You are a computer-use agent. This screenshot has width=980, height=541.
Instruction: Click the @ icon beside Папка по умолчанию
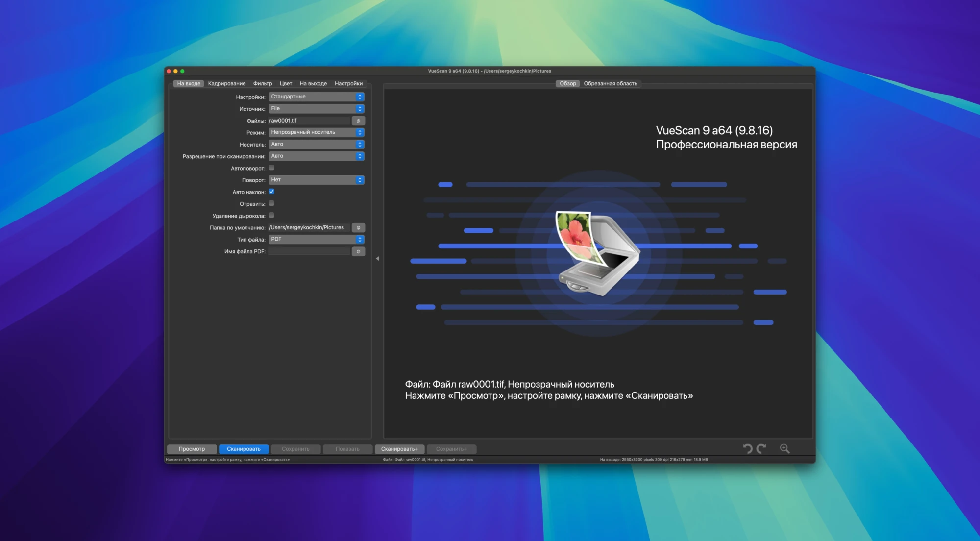[x=358, y=228]
